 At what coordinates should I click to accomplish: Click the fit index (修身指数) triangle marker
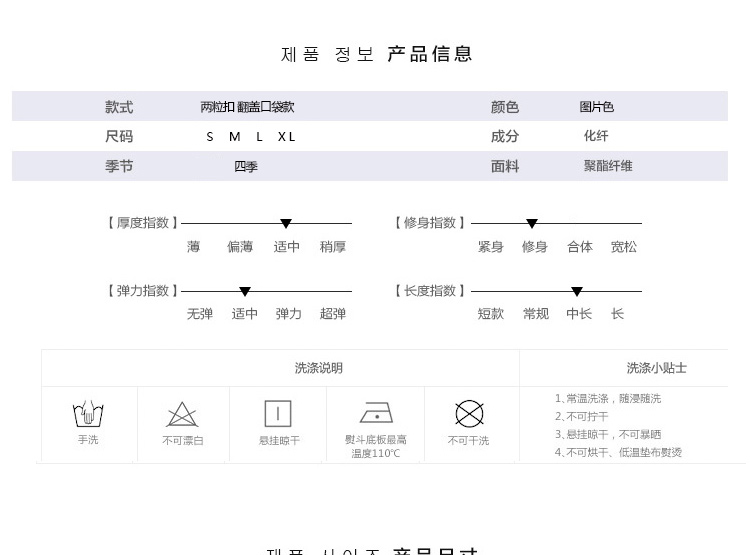pyautogui.click(x=532, y=224)
